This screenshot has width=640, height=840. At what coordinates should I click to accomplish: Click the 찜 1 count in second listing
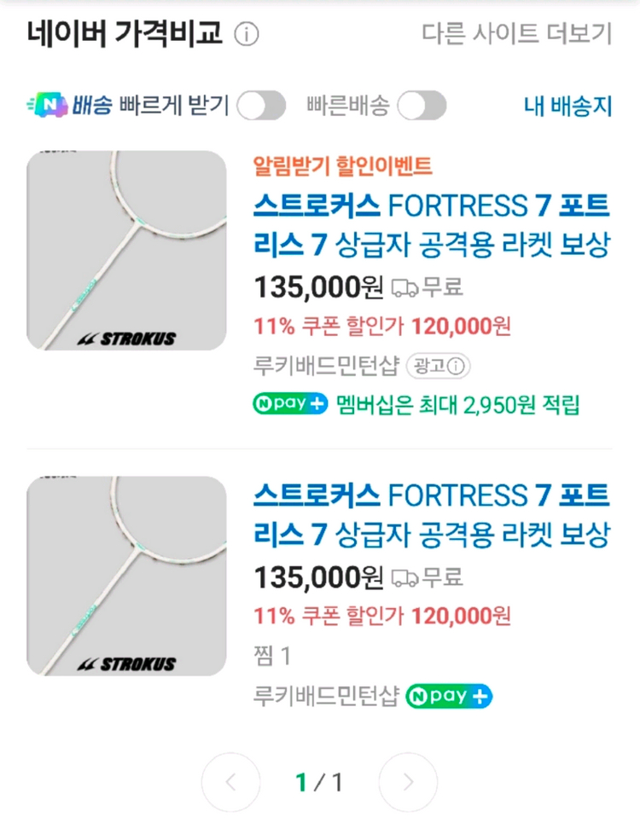coord(273,657)
